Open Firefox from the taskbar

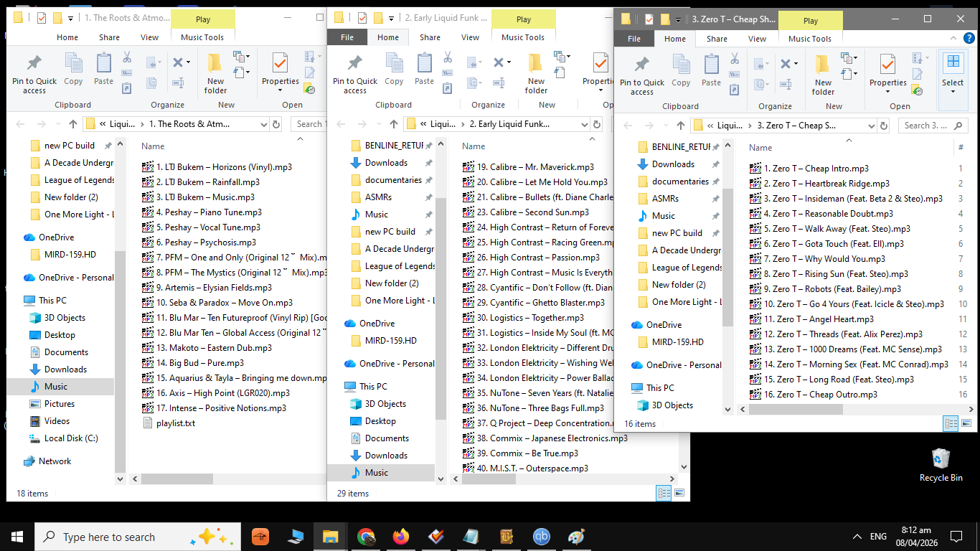click(x=400, y=537)
